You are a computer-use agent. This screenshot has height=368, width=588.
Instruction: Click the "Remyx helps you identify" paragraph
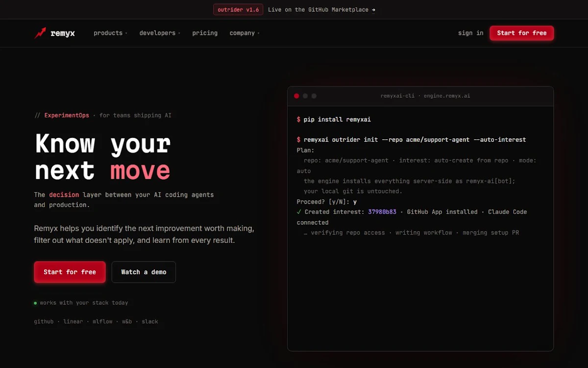click(x=144, y=235)
